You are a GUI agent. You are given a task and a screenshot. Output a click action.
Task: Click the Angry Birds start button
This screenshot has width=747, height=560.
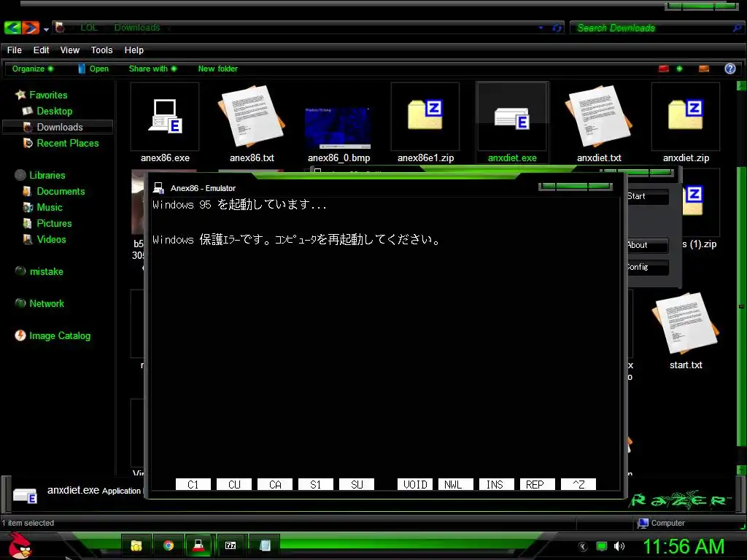point(20,545)
